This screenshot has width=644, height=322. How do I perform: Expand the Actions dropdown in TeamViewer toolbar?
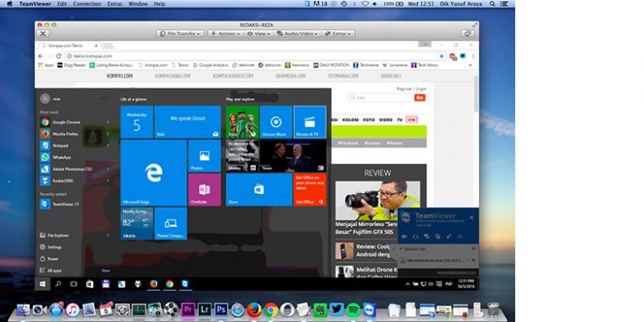pos(225,34)
